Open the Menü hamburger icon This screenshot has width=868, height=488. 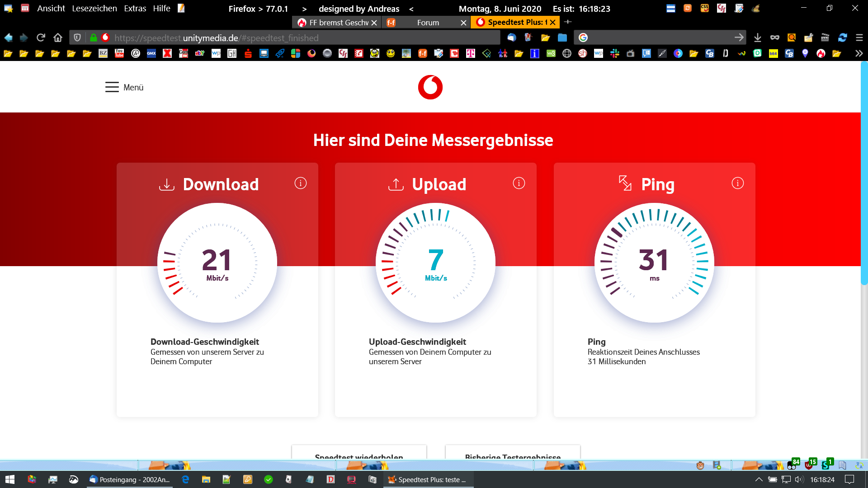point(112,87)
